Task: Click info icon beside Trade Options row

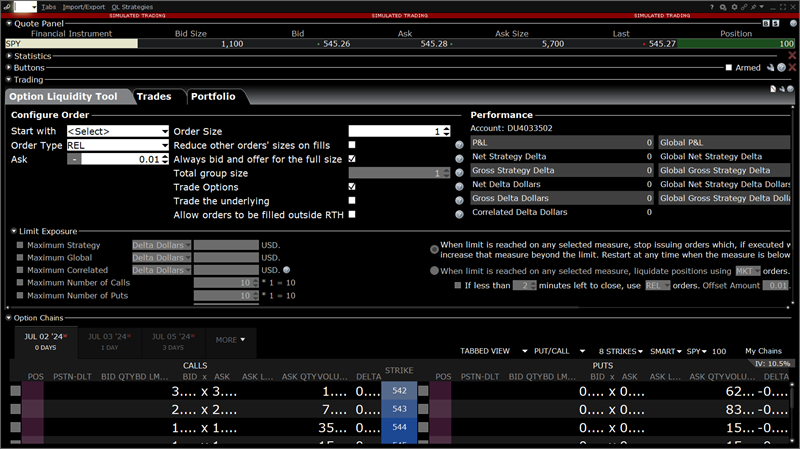Action: pos(459,187)
